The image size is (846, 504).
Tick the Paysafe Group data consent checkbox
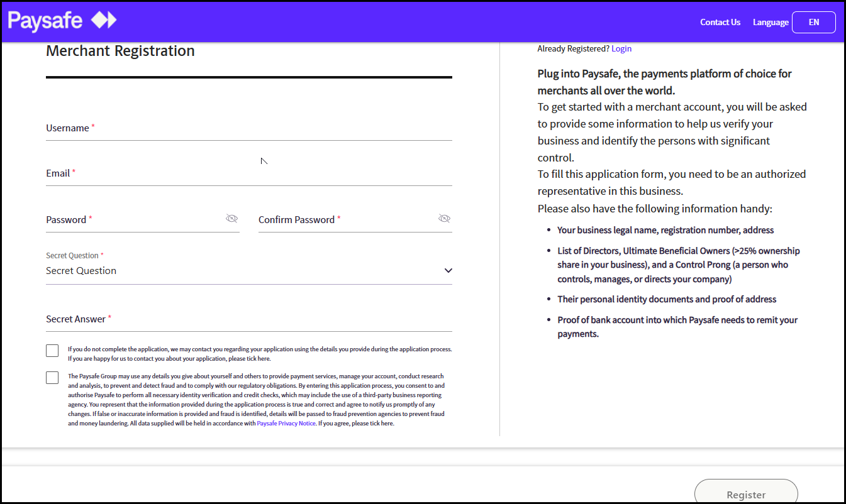click(52, 378)
